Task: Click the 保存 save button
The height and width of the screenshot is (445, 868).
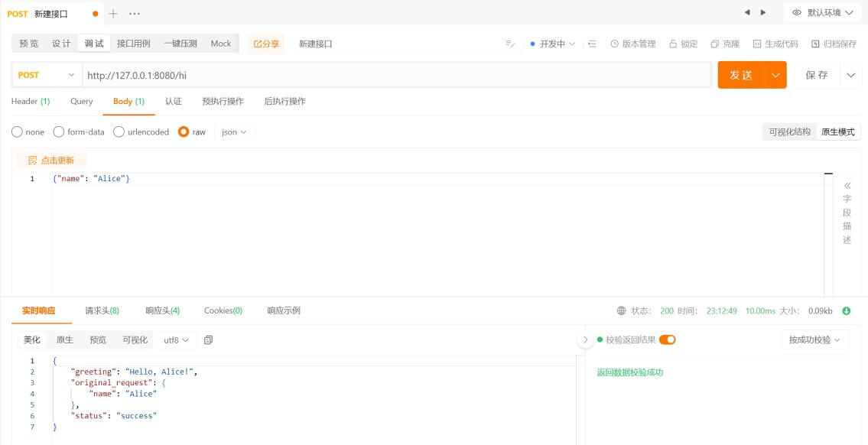Action: pos(818,74)
